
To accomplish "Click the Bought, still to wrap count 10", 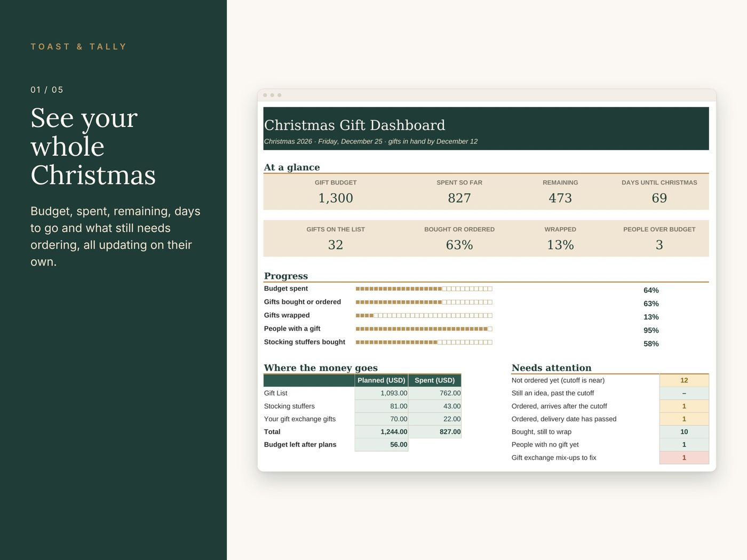I will 684,431.
